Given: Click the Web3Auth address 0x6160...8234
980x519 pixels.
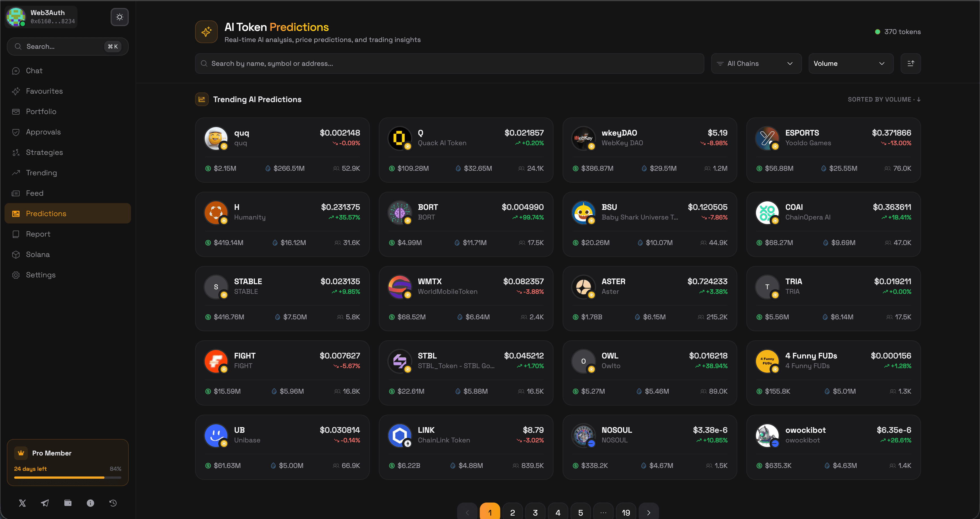Looking at the screenshot, I should coord(52,21).
